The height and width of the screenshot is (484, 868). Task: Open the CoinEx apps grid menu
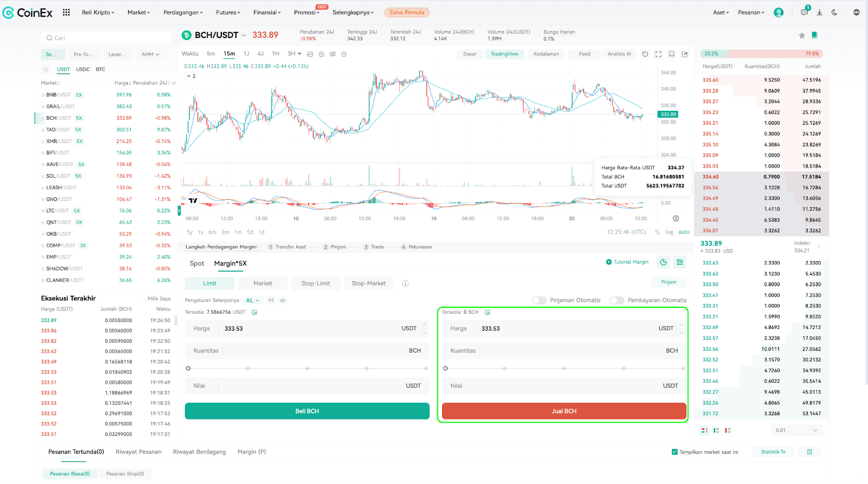[x=66, y=12]
